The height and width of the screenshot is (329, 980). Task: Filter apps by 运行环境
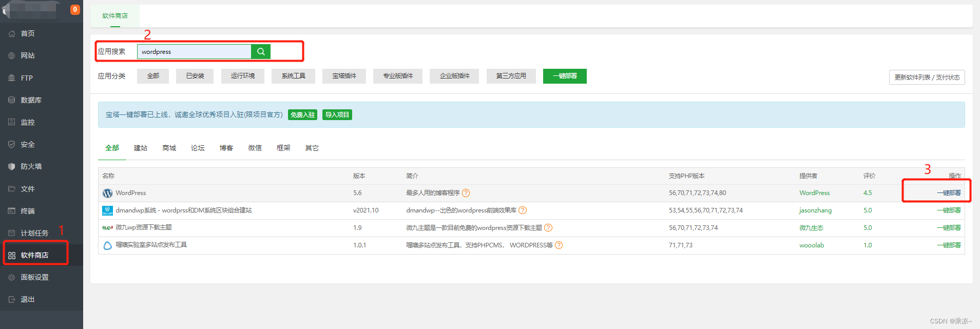tap(243, 76)
